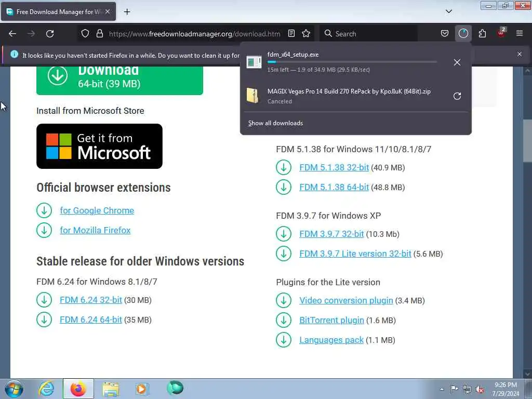Dismiss the Firefox cleanup notification bar
This screenshot has width=532, height=399.
[520, 54]
